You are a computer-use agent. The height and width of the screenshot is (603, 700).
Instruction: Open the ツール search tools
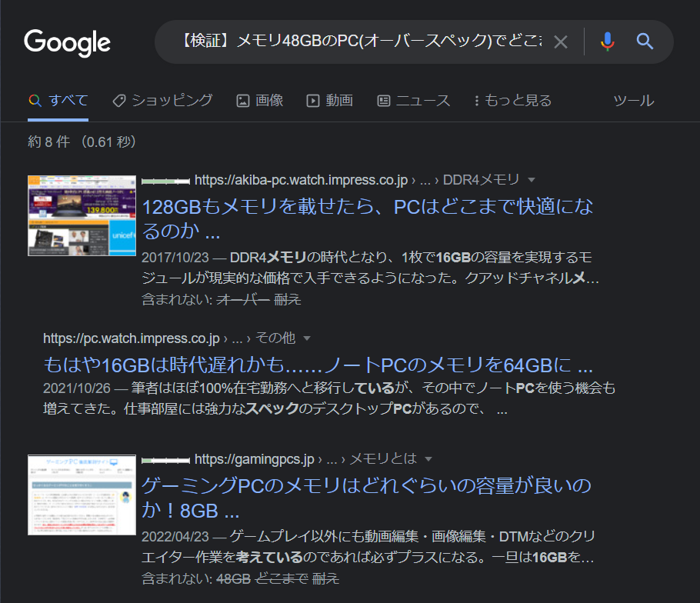click(x=633, y=100)
